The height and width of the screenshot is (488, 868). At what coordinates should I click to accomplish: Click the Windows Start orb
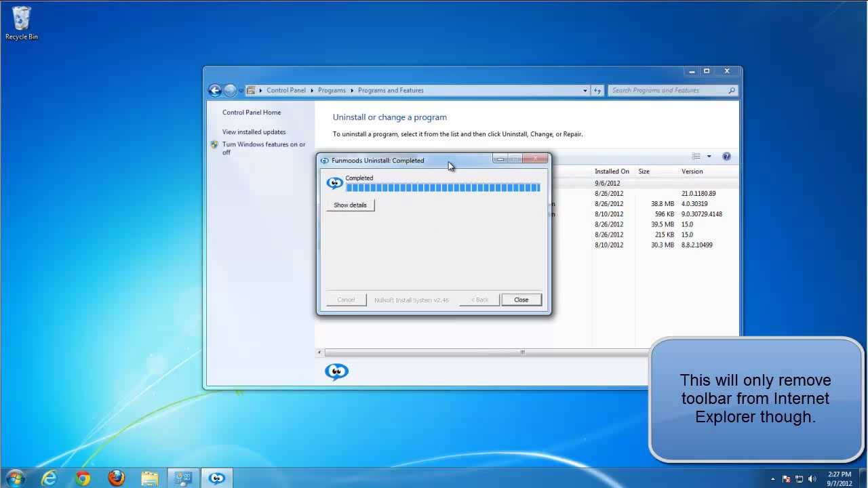15,478
